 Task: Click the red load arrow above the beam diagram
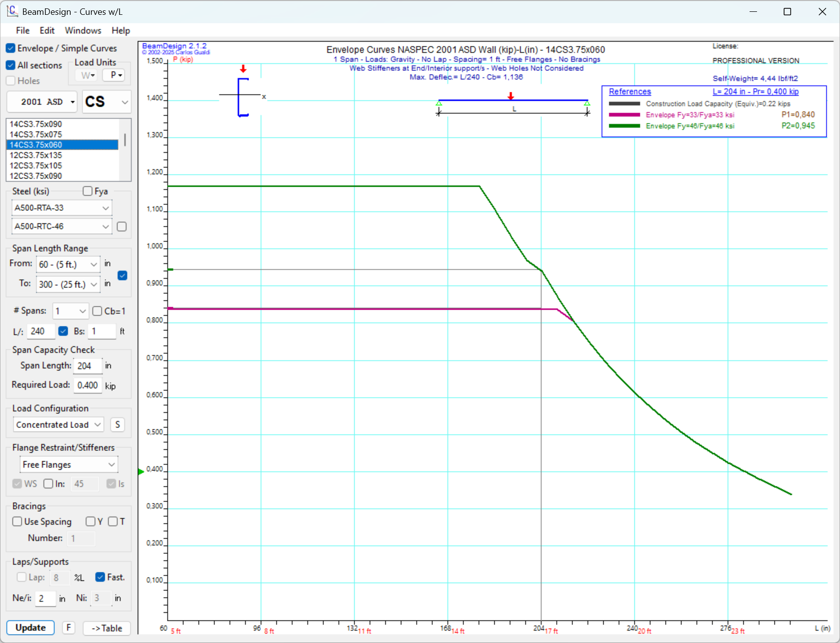(511, 96)
